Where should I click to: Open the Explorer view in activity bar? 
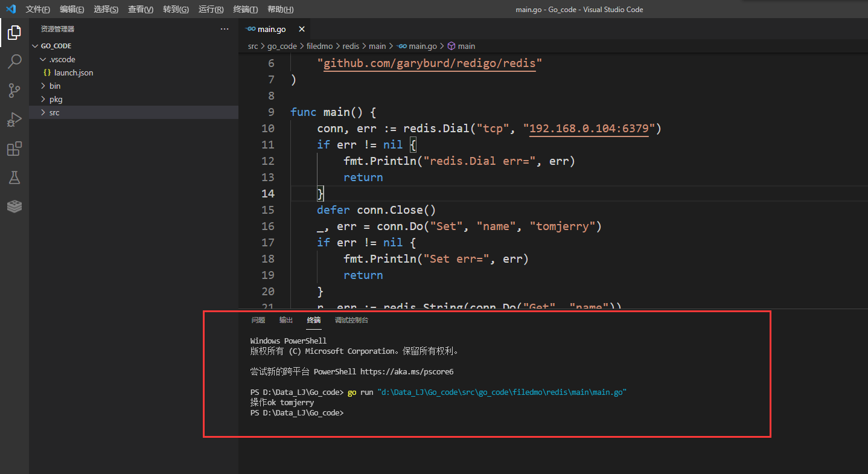click(14, 33)
